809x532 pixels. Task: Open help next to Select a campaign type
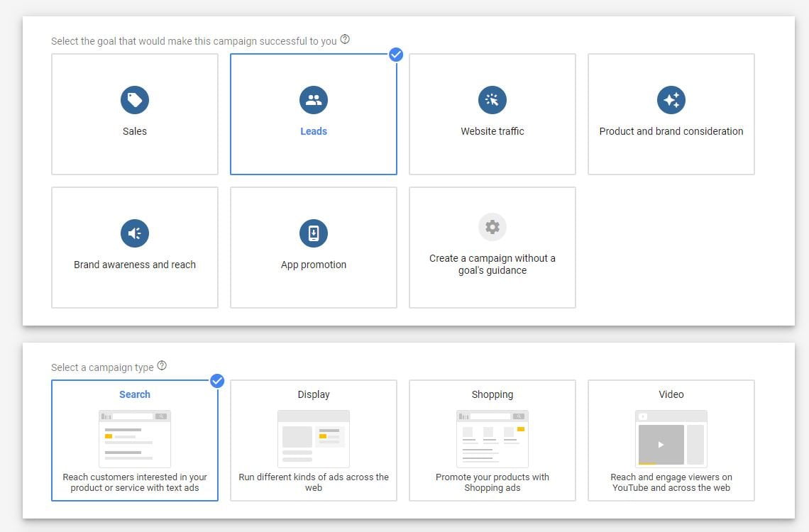pos(162,365)
